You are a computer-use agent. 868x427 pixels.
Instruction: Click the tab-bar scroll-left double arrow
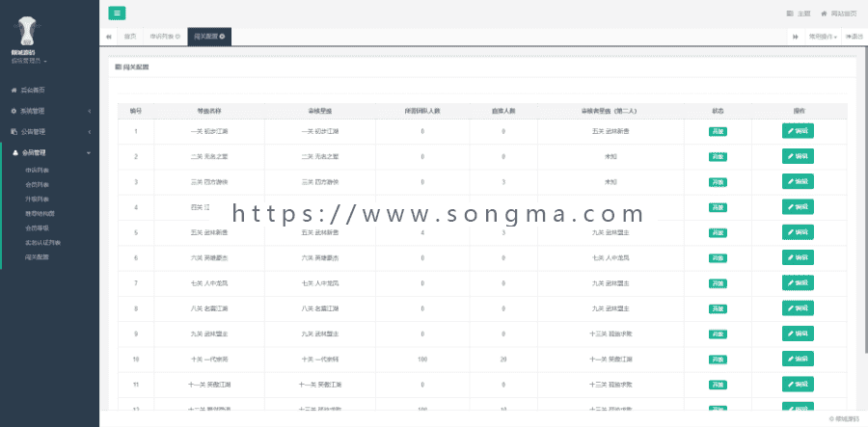tap(108, 37)
